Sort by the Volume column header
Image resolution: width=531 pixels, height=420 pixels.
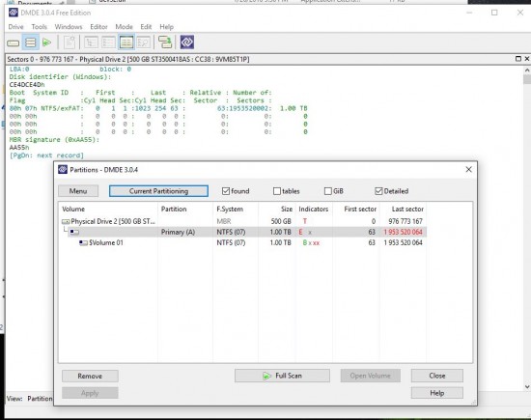pyautogui.click(x=108, y=210)
